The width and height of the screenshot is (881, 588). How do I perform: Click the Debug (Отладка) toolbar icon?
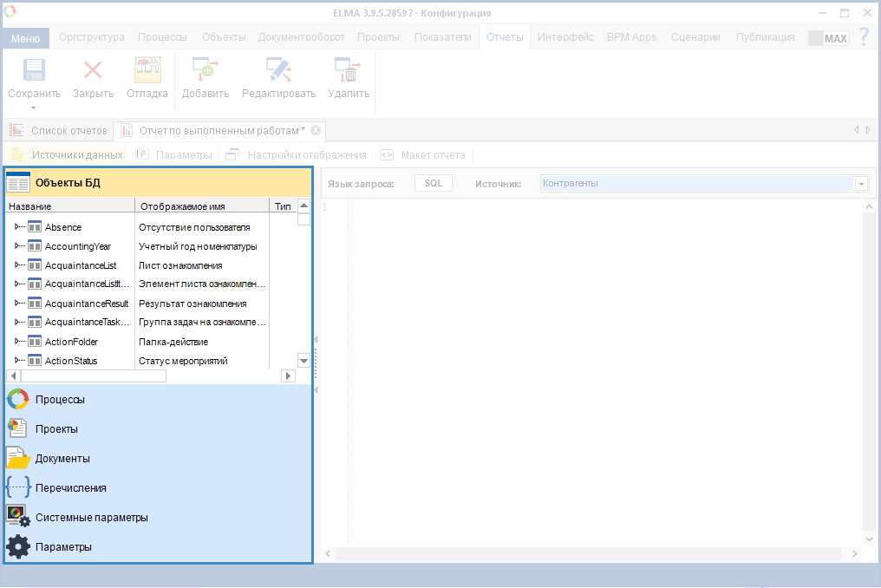[x=147, y=71]
